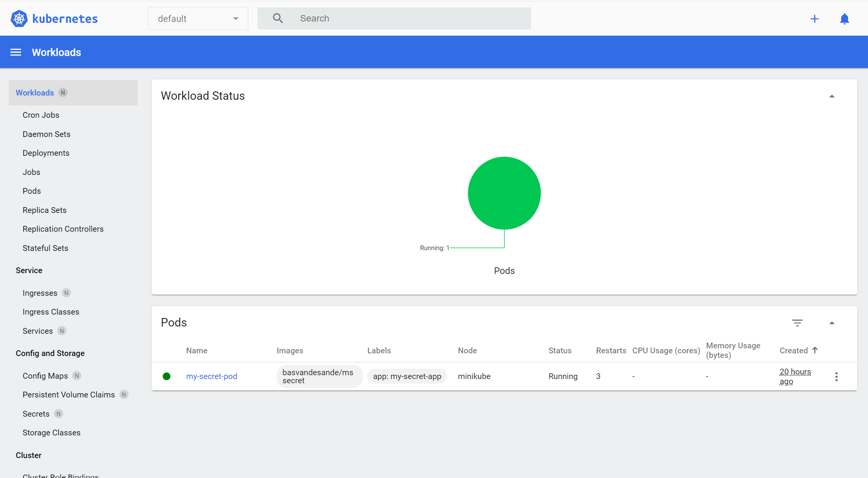Image resolution: width=868 pixels, height=478 pixels.
Task: Open my-secret-pod details
Action: tap(211, 376)
